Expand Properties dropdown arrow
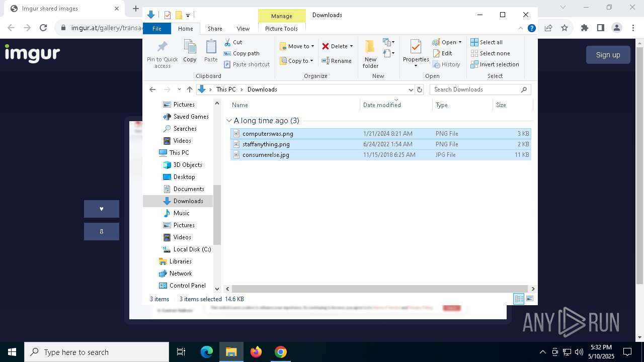Image resolution: width=644 pixels, height=362 pixels. [x=416, y=66]
